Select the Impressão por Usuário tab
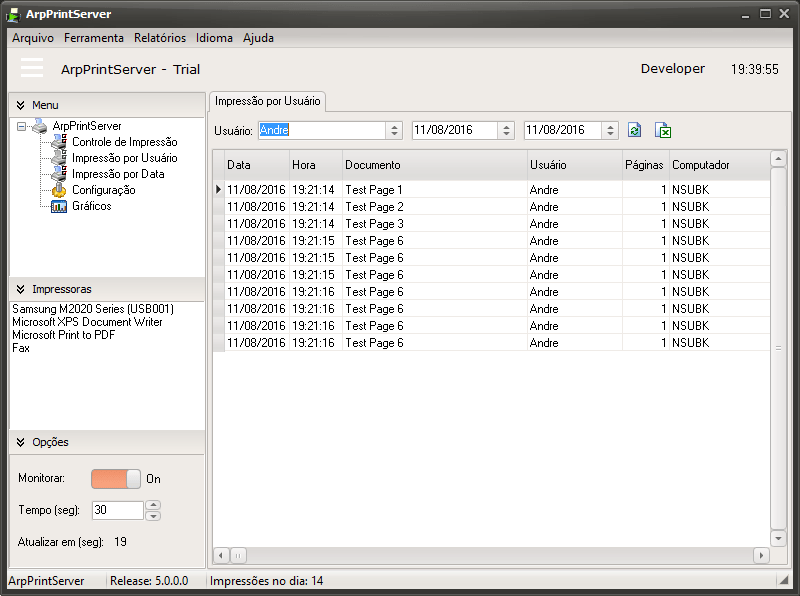This screenshot has height=596, width=800. [x=268, y=101]
